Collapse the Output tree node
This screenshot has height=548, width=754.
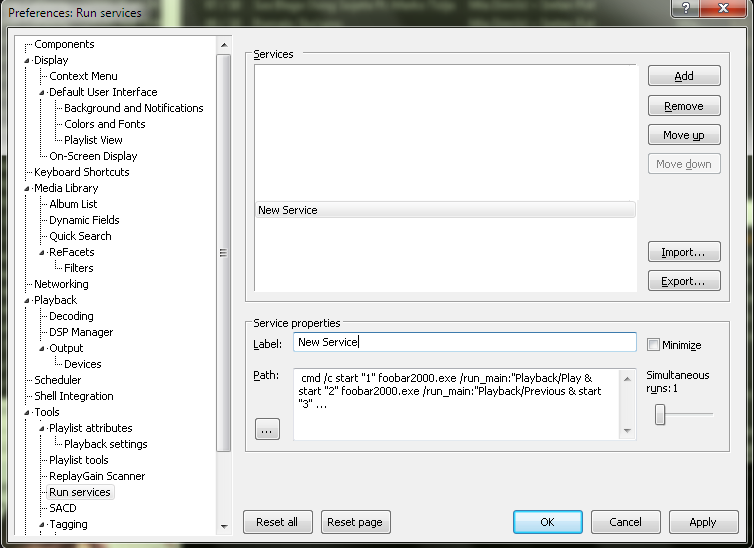coord(42,349)
